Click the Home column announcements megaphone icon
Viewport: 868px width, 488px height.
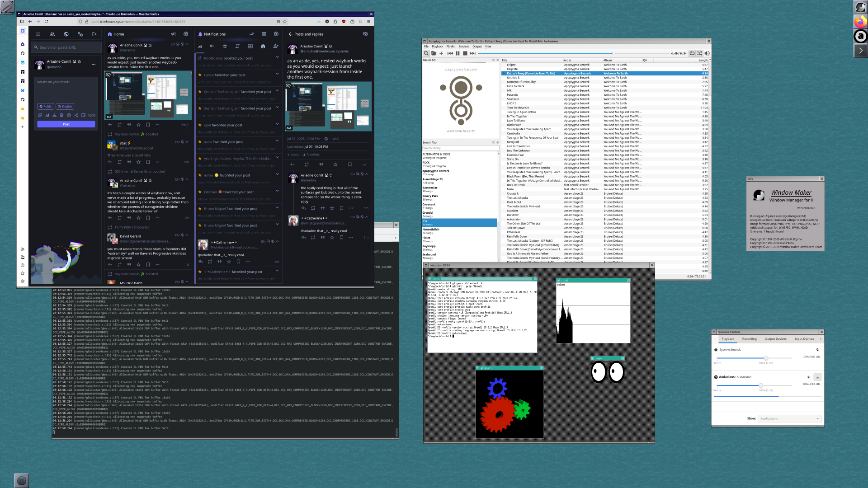point(174,34)
